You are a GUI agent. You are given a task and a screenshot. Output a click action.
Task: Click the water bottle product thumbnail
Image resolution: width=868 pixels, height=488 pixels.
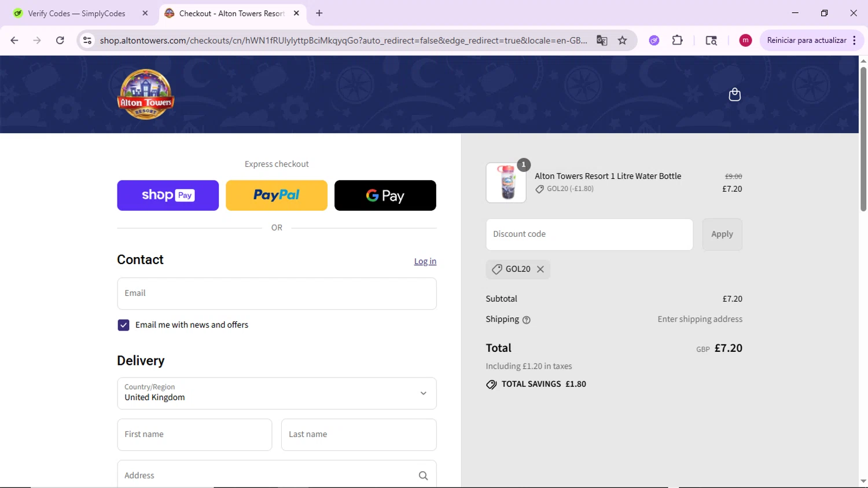(x=506, y=183)
